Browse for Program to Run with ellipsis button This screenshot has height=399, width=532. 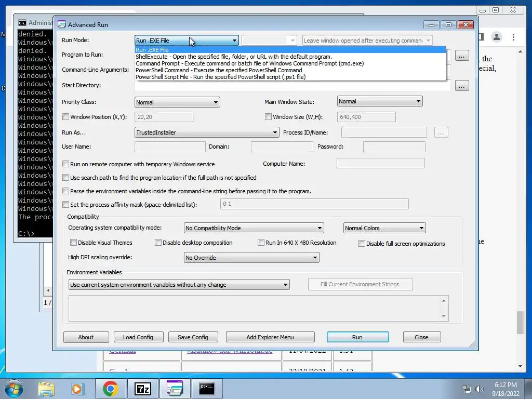tap(462, 56)
